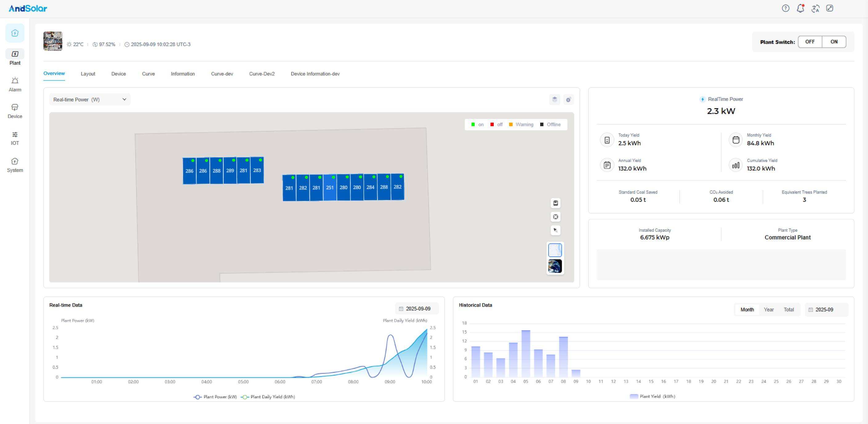The image size is (868, 424).
Task: Click the language translate icon
Action: (x=815, y=8)
